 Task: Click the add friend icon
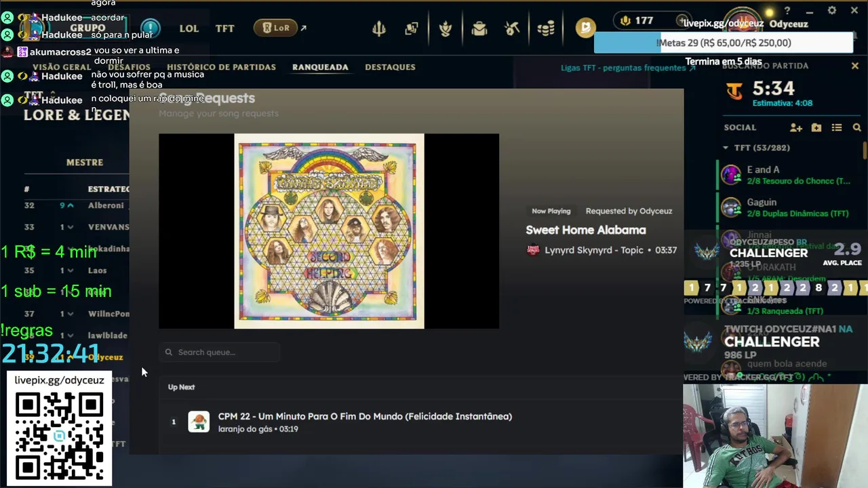tap(796, 127)
